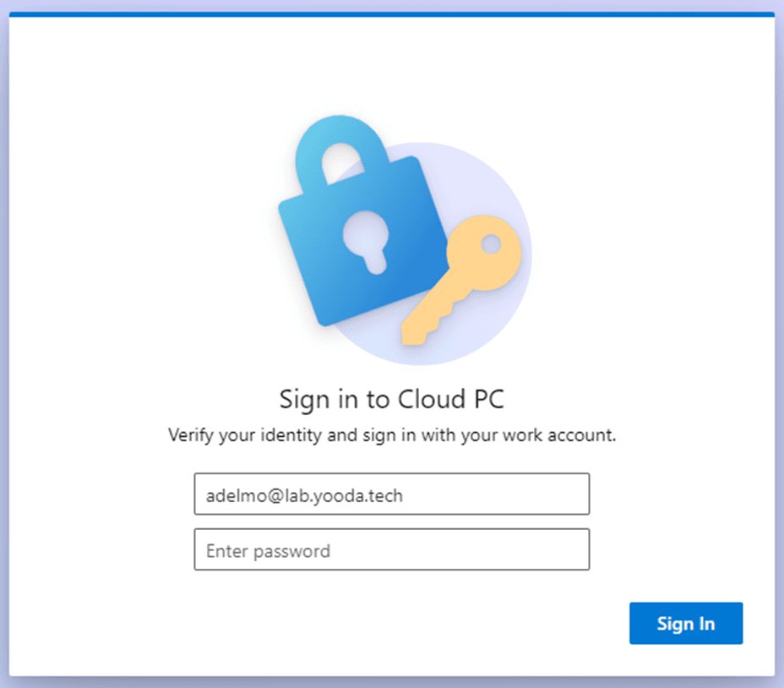Click the "Verify your identity" subtitle text
This screenshot has height=688, width=784.
pos(392,435)
